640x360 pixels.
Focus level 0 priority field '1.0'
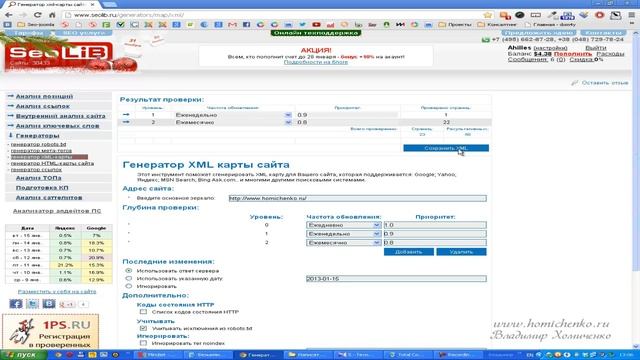435,225
